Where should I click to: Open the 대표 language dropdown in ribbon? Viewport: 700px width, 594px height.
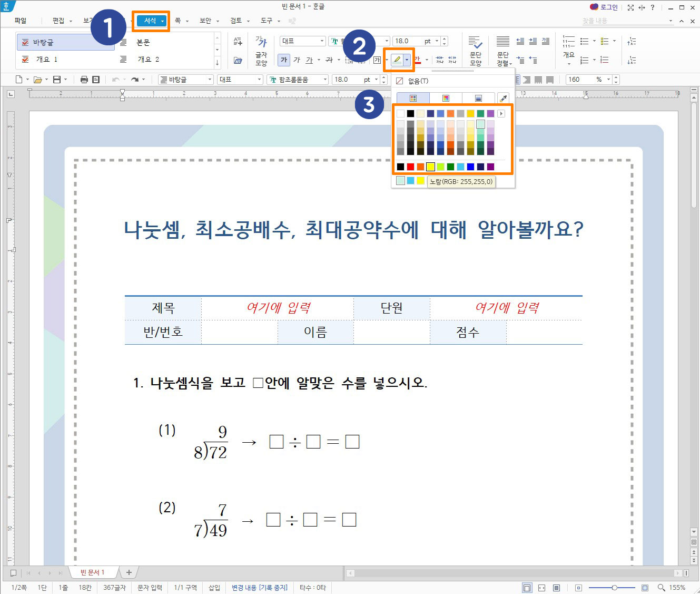coord(322,41)
